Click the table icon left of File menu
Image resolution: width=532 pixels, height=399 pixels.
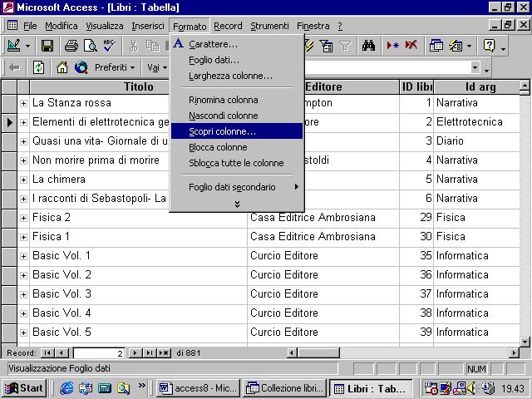click(x=12, y=26)
